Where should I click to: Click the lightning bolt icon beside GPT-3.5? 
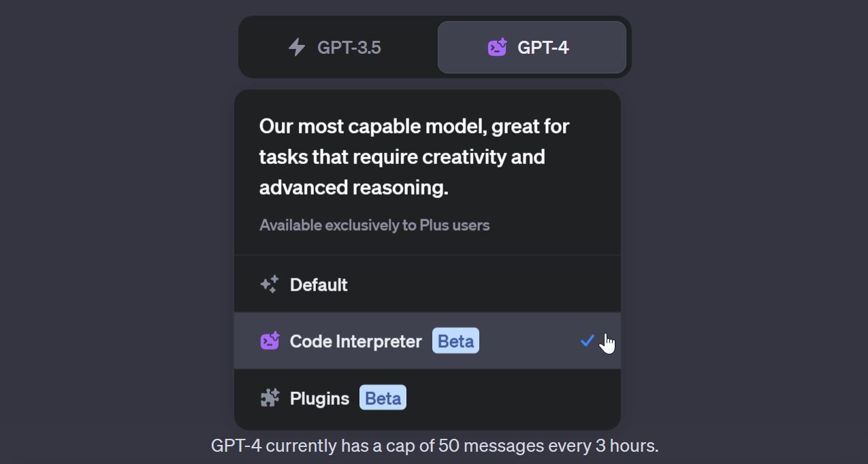(298, 47)
